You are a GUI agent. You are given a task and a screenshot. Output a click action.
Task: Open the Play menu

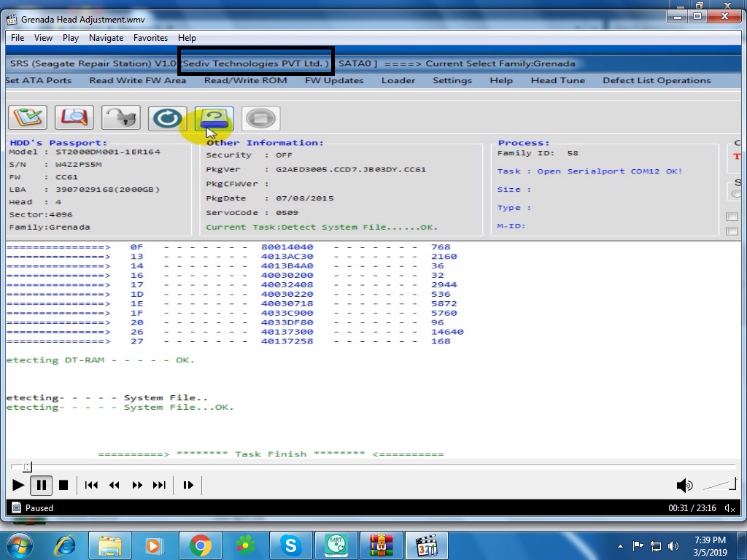(71, 38)
